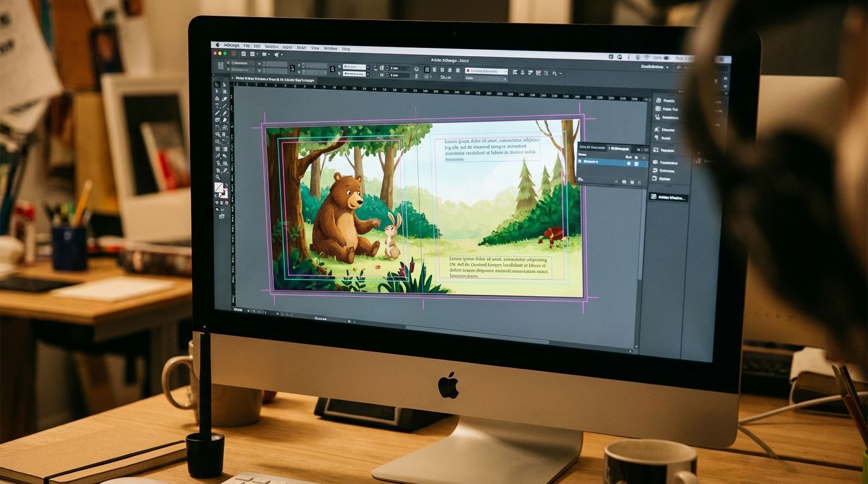Open the screen mode dropdown in application bar
This screenshot has height=484, width=868.
pos(265,54)
